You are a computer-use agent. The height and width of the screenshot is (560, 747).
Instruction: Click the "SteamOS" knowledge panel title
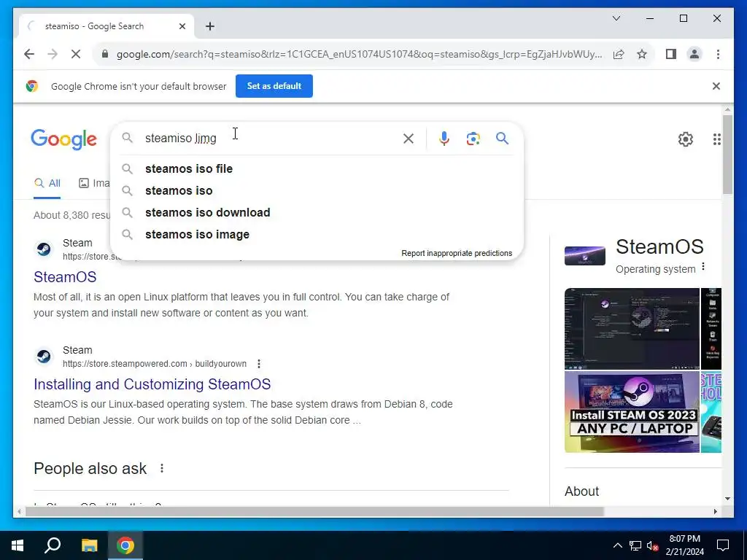tap(659, 246)
